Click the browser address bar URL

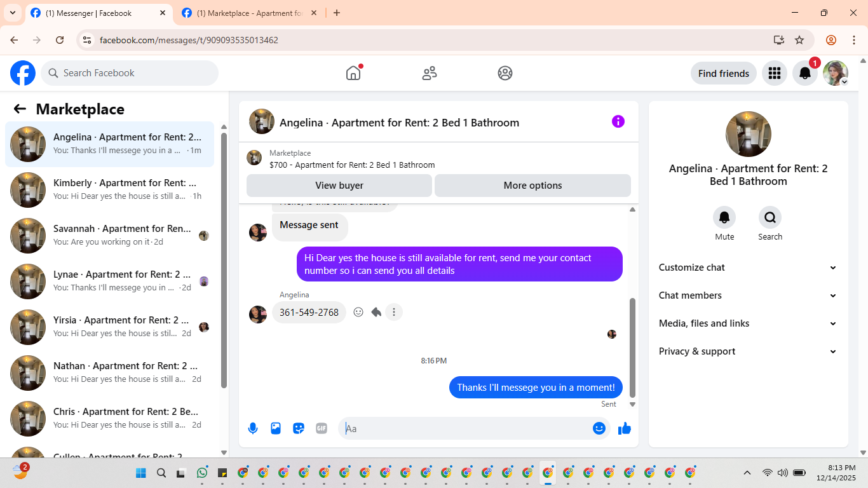[x=189, y=40]
